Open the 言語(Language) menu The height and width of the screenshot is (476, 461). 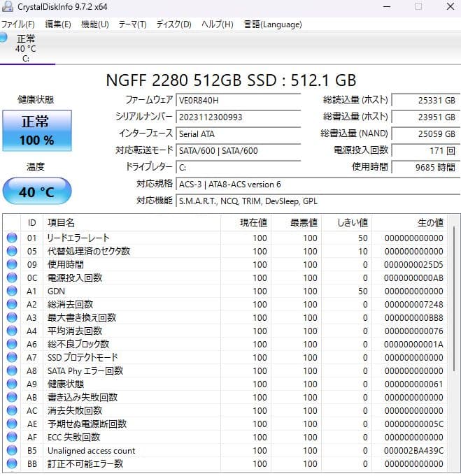point(273,24)
